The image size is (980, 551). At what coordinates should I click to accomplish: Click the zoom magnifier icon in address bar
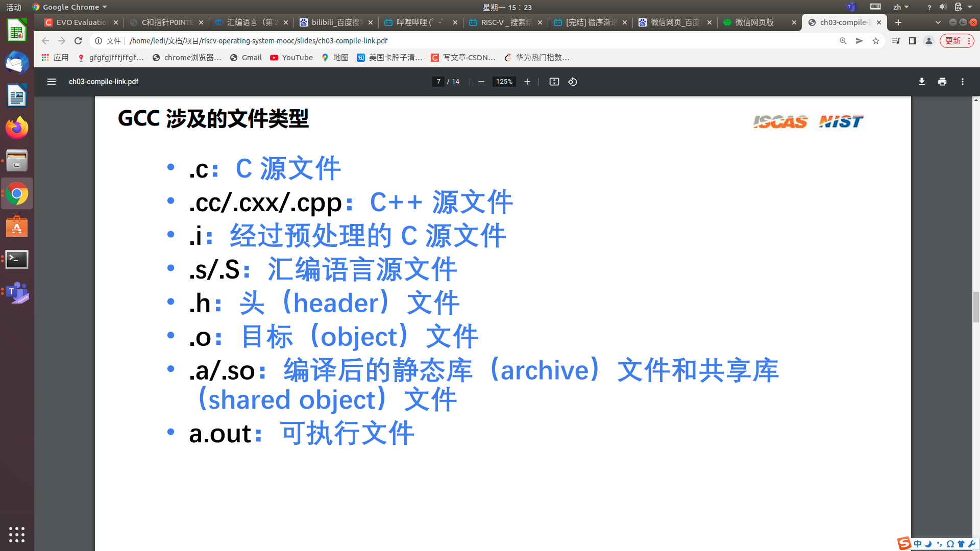pyautogui.click(x=843, y=41)
